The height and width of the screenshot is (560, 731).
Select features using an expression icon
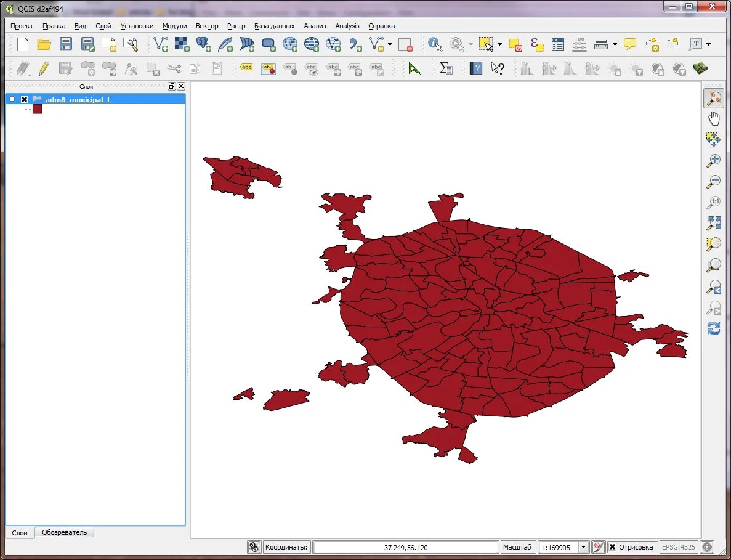point(537,44)
